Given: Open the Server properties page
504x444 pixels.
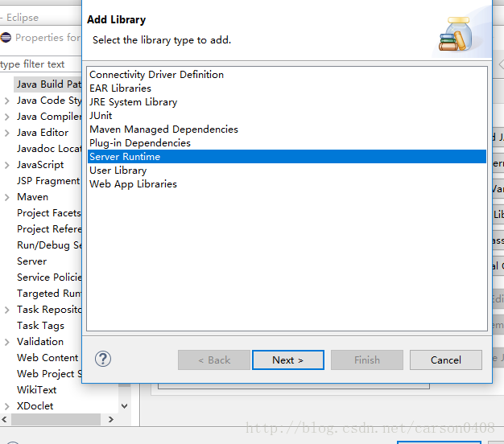Looking at the screenshot, I should [32, 261].
